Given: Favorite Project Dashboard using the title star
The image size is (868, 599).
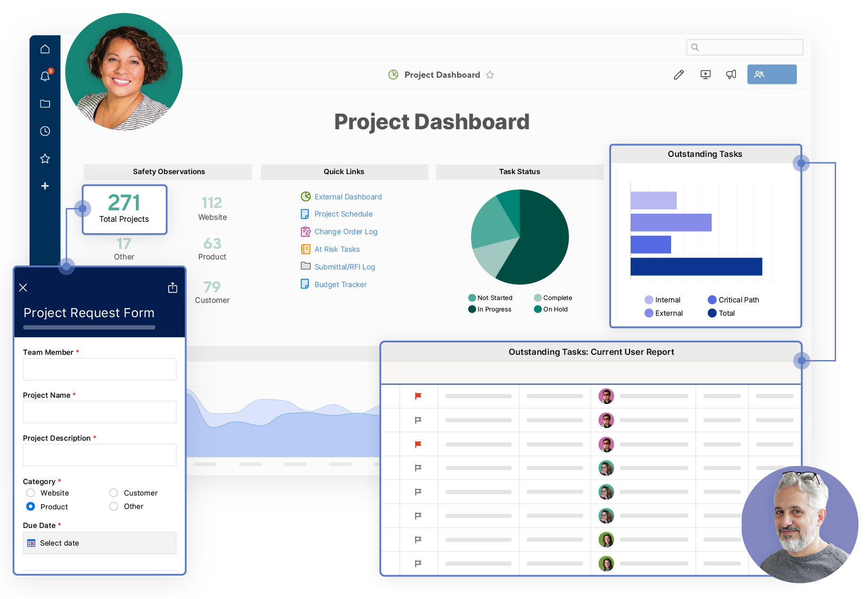Looking at the screenshot, I should pyautogui.click(x=490, y=75).
